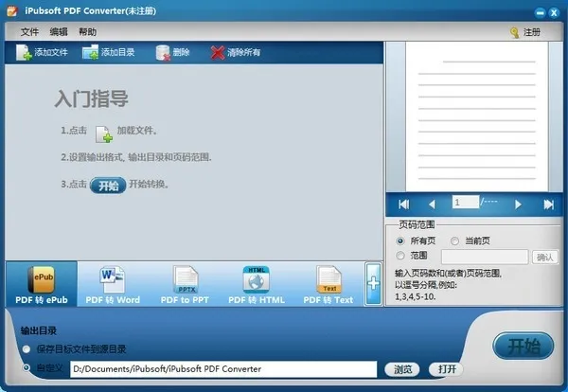Choose the PDF 转 HTML conversion icon
Screen dimensions: 568x392
pyautogui.click(x=257, y=279)
